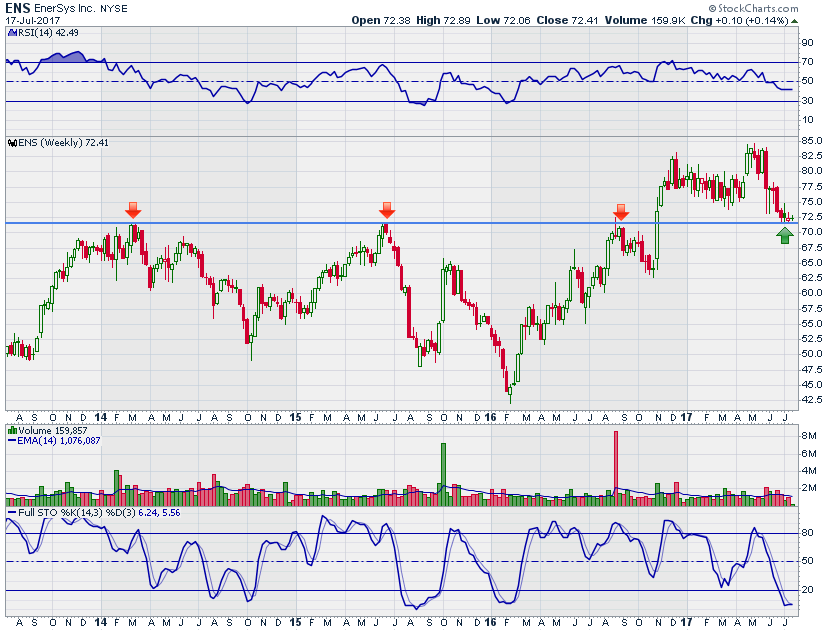Select the RSI(14) 42.49 indicator label

(x=49, y=33)
